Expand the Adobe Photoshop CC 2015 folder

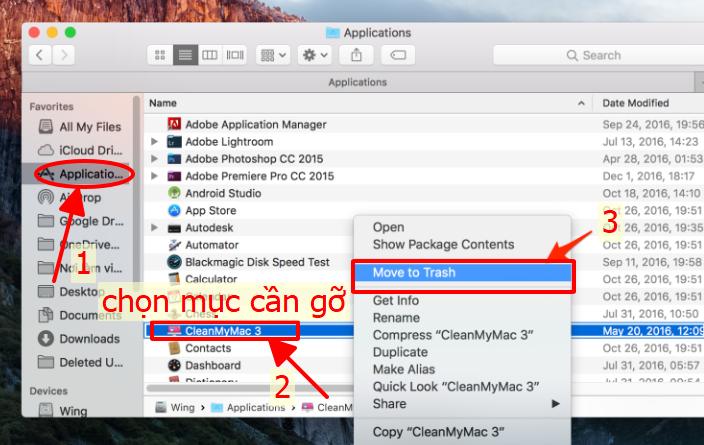(x=154, y=159)
